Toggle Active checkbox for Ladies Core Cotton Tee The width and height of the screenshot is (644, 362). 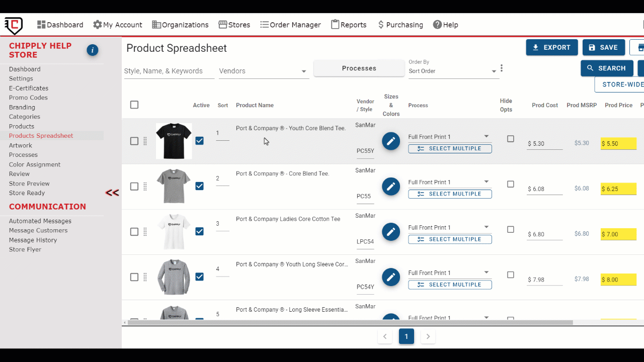coord(200,231)
